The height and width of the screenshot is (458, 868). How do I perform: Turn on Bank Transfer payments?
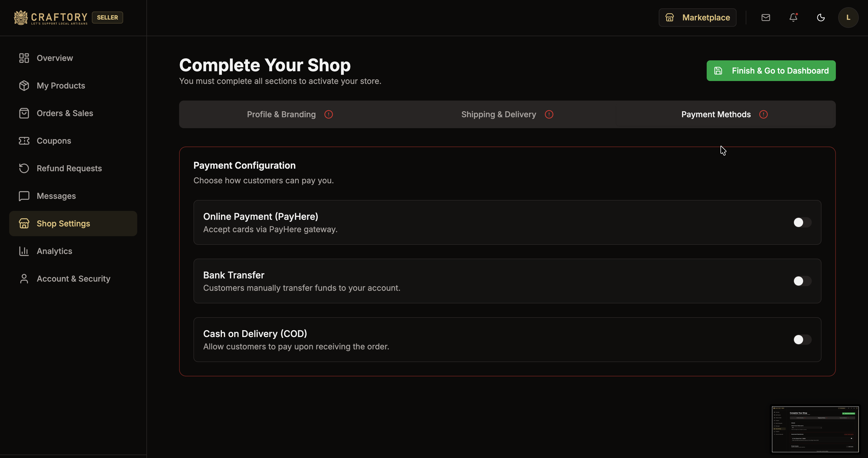click(801, 281)
